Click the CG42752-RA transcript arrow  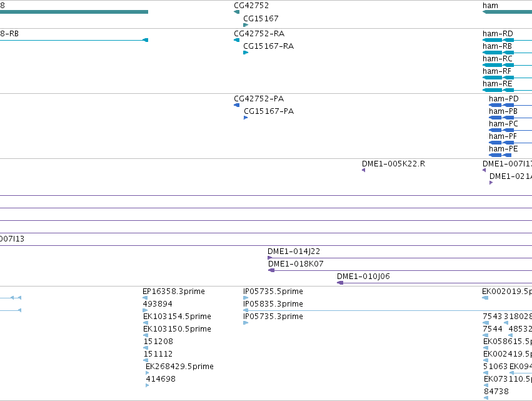[x=236, y=40]
